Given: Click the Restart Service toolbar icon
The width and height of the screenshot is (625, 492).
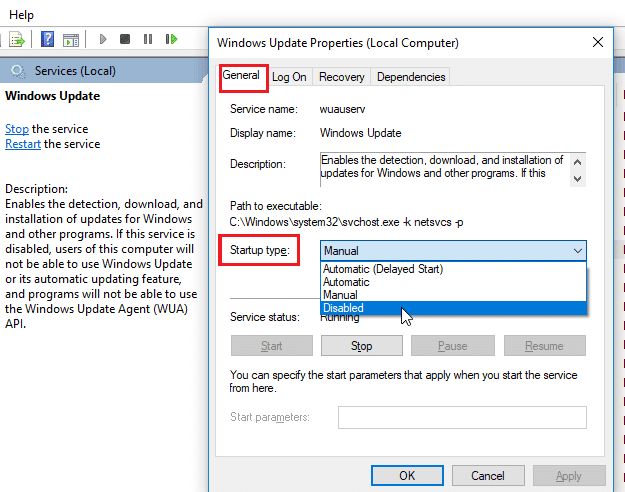Looking at the screenshot, I should 171,39.
